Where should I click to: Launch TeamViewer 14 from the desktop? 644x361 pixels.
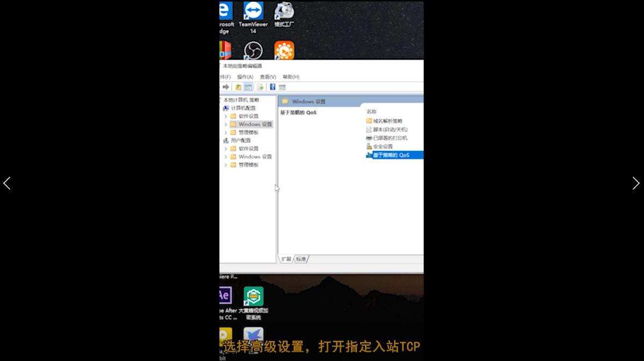[x=253, y=12]
